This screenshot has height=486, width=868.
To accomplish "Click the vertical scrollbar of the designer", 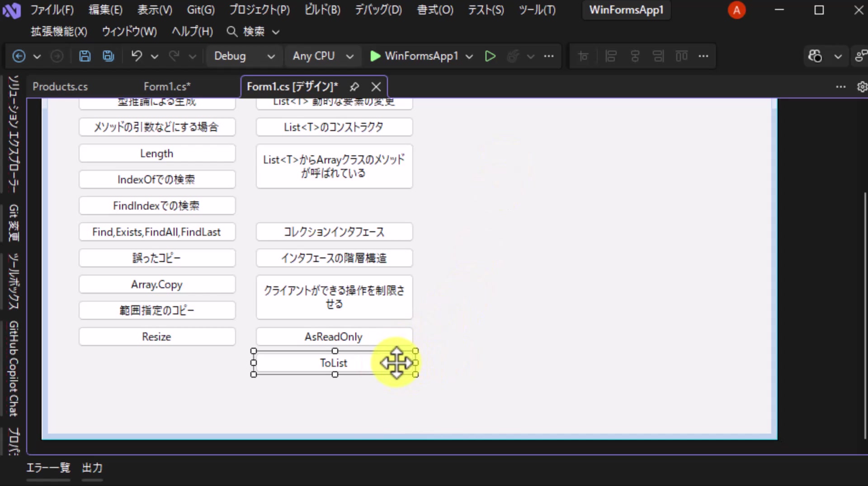I will pyautogui.click(x=865, y=315).
